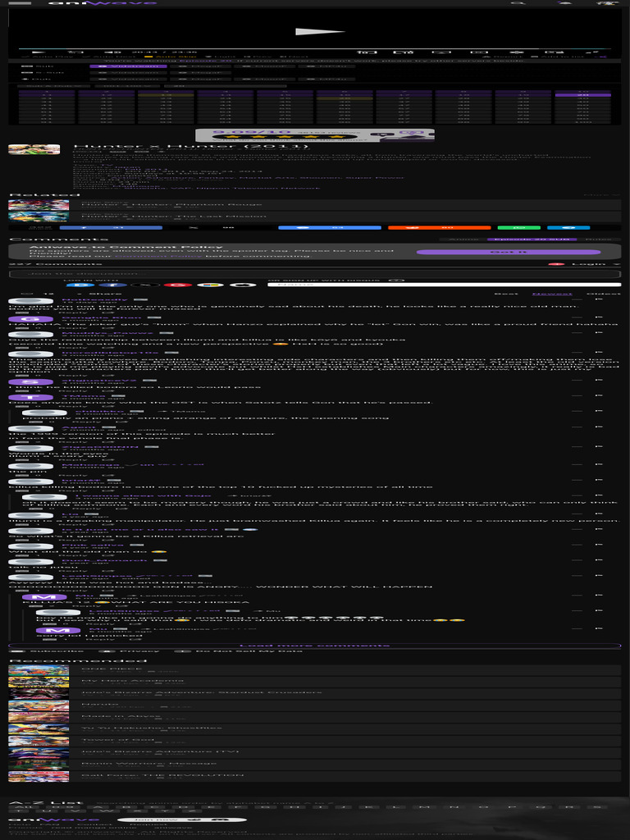The width and height of the screenshot is (630, 840).
Task: Open related Hunter x Hunter: Phantom Rouge
Action: 314,204
